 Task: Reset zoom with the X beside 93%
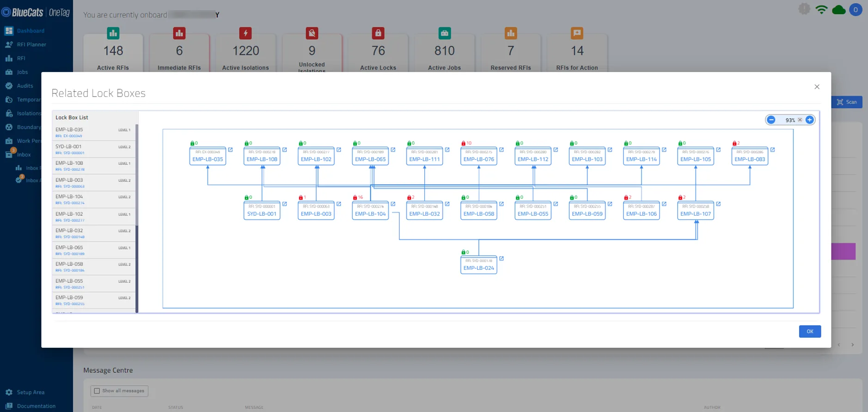coord(800,120)
